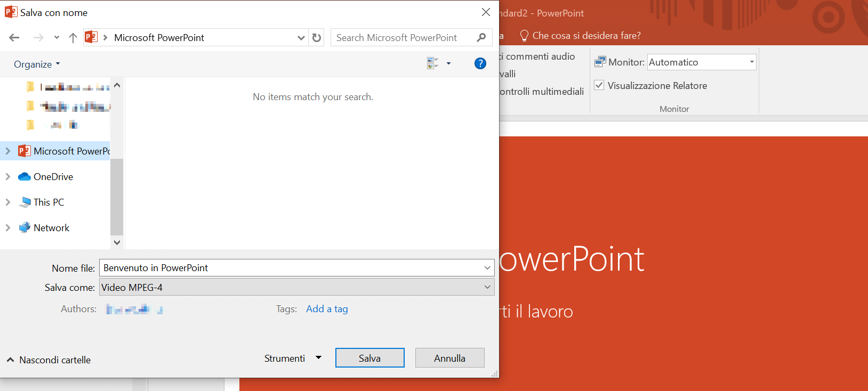Open Monitor Automatico dropdown in PowerPoint

pyautogui.click(x=702, y=62)
